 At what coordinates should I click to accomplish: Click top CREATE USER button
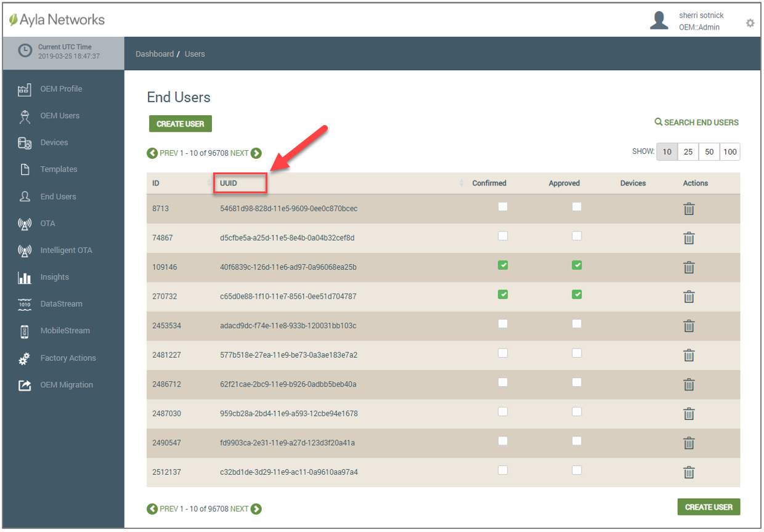point(181,124)
